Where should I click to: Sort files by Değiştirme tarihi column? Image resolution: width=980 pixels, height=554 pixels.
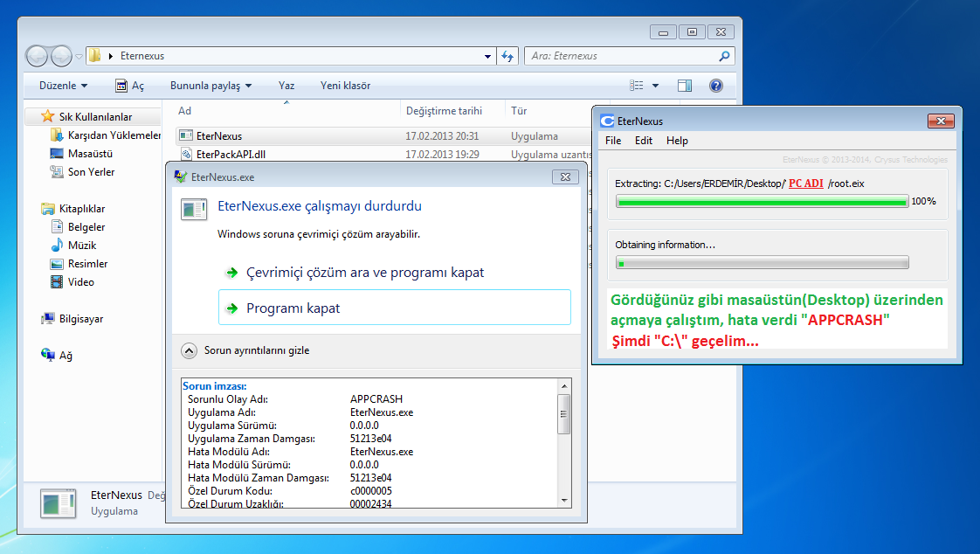(x=444, y=111)
